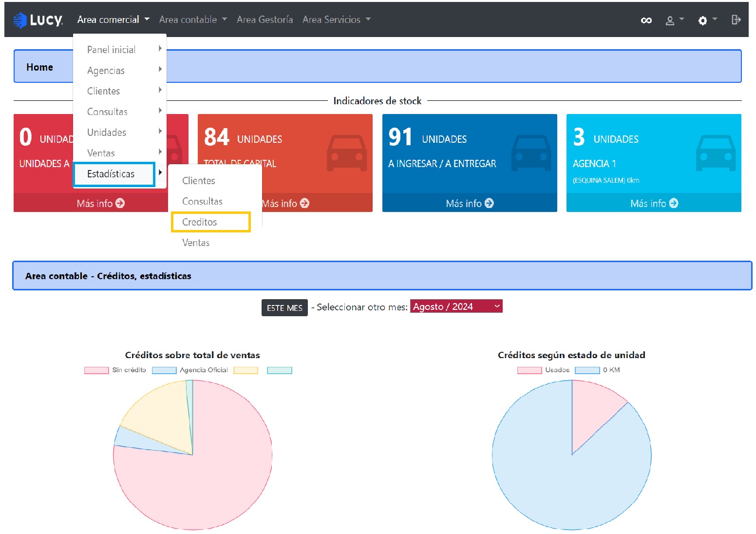The width and height of the screenshot is (756, 534).
Task: Expand Unidades submenu
Action: point(119,133)
